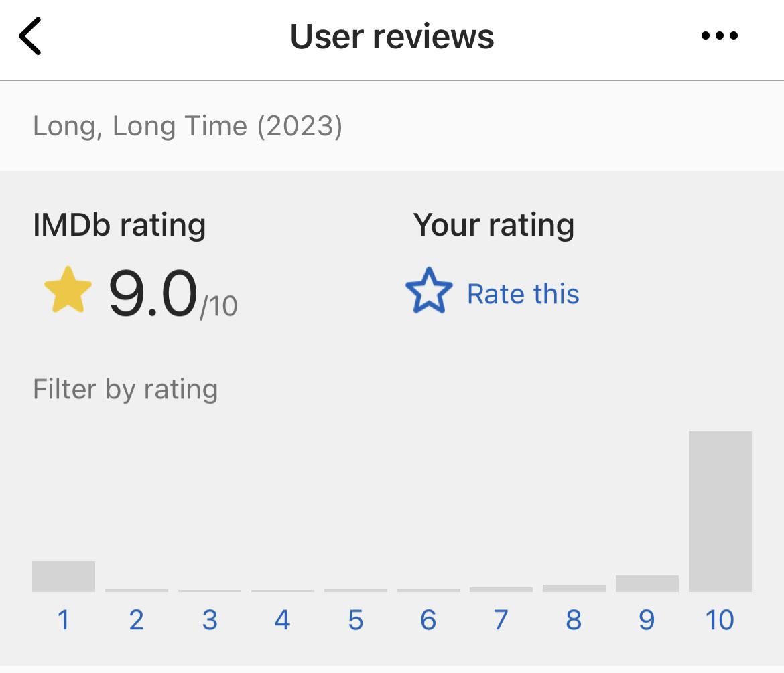Filter reviews by rating 1 label
The image size is (784, 673).
click(64, 620)
